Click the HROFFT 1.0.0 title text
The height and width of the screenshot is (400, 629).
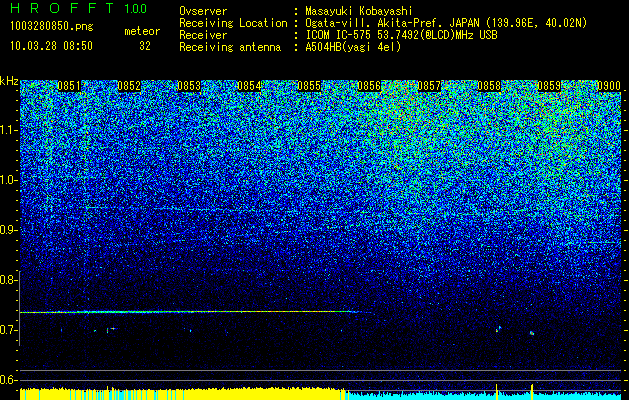[79, 8]
